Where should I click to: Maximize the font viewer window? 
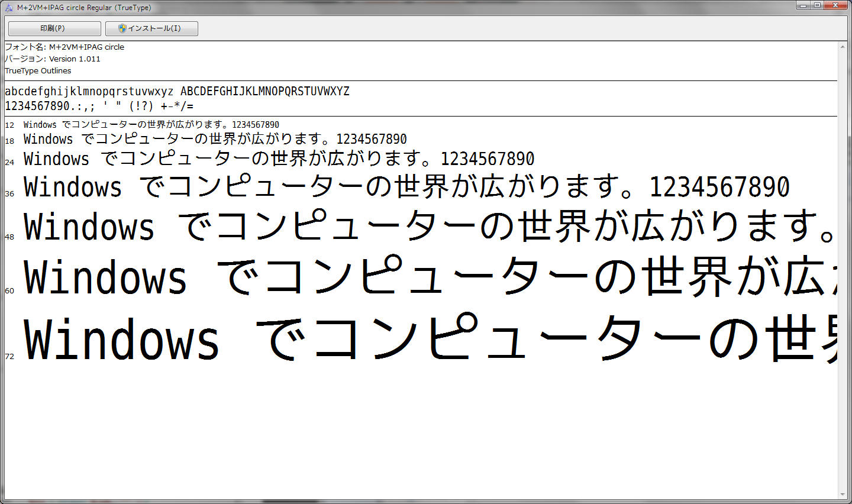[818, 5]
